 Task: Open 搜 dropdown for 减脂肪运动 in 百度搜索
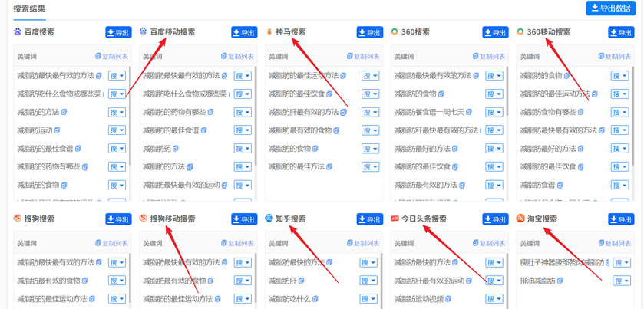(117, 130)
